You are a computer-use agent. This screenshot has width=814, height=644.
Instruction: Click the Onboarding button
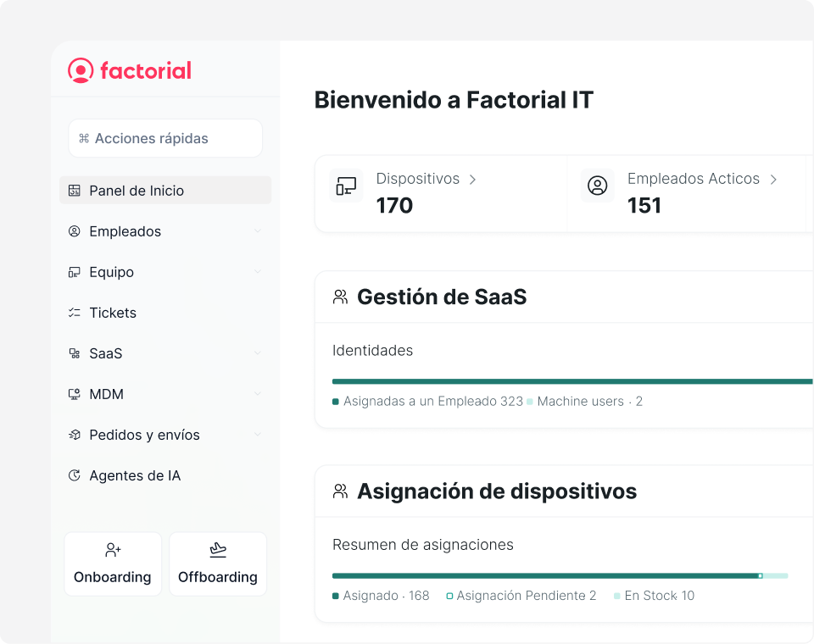pos(113,564)
